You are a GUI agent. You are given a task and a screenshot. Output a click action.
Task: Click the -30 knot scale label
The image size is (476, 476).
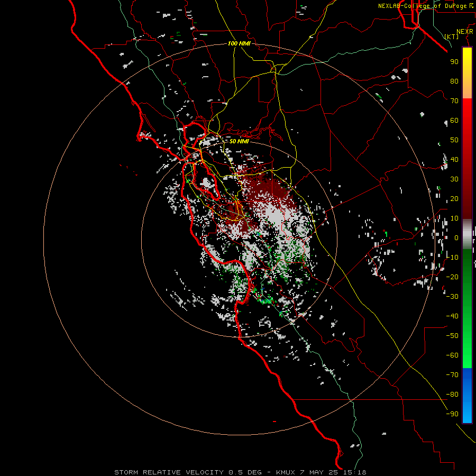click(452, 297)
